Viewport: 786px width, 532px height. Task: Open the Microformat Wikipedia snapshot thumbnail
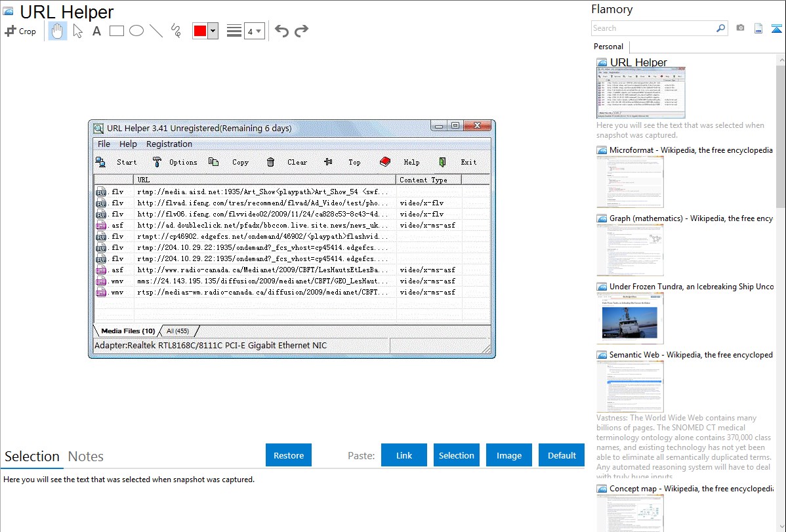tap(630, 182)
